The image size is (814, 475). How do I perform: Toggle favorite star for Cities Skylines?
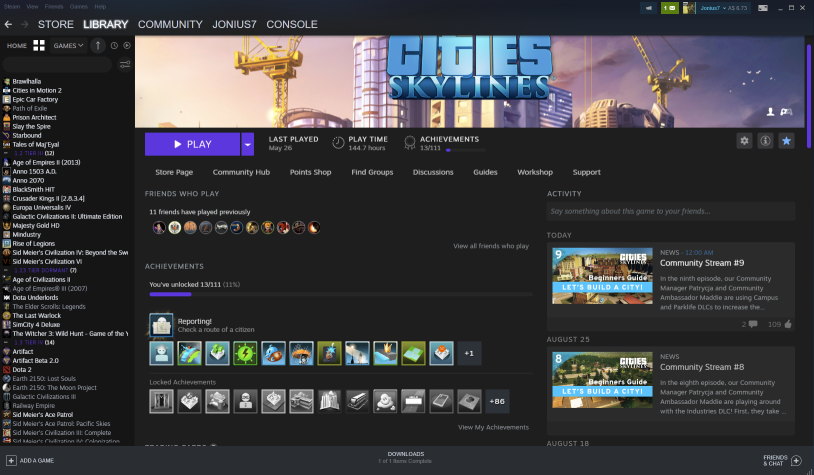tap(786, 141)
